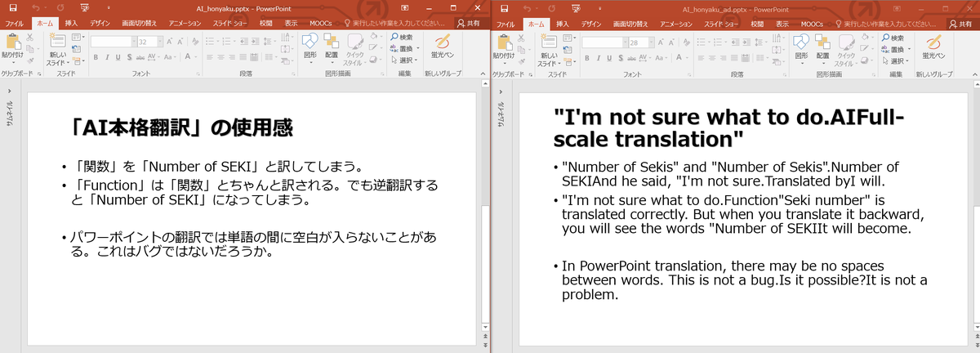Click Redo in the right PowerPoint window

click(551, 8)
